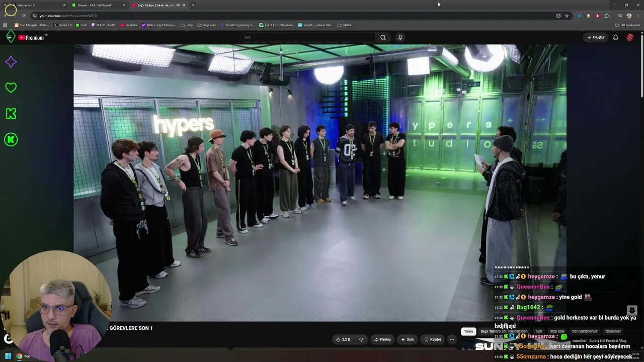Like the video showing 2,2 B

[x=343, y=339]
